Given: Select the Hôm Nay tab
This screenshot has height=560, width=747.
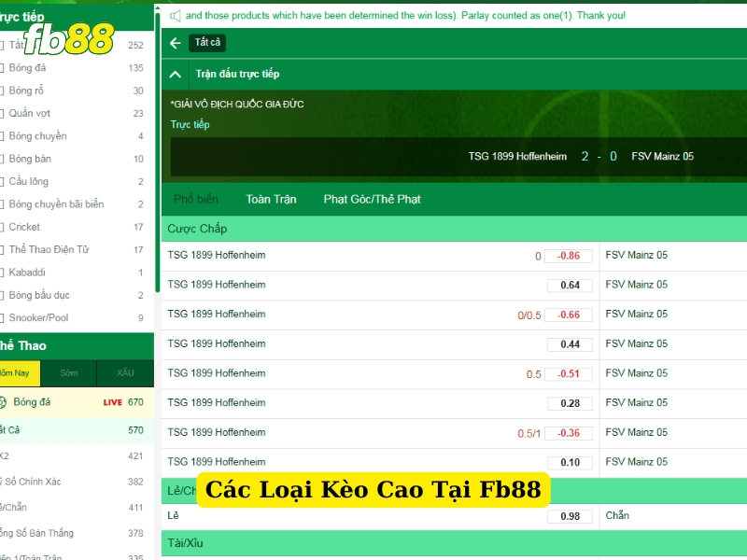Looking at the screenshot, I should click(x=20, y=373).
